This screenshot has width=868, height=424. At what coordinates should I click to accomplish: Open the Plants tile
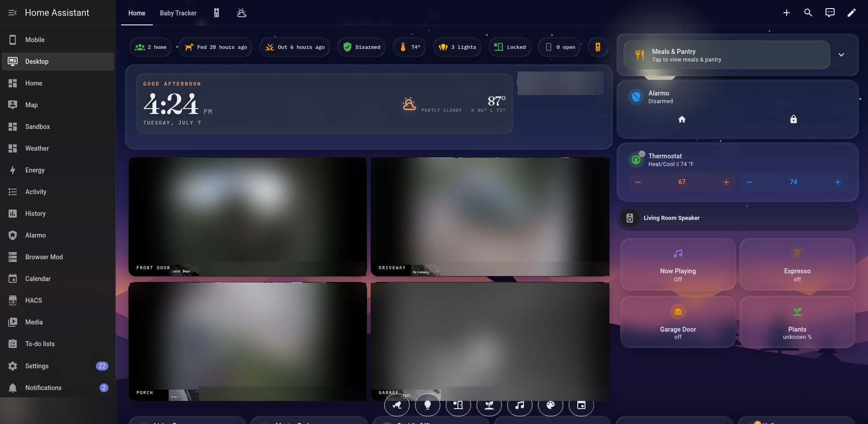tap(797, 322)
